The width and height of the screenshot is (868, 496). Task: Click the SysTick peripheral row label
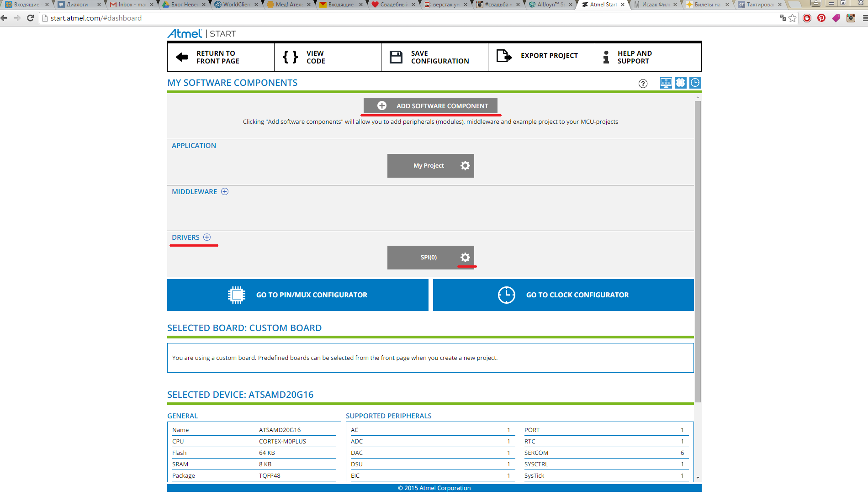point(535,476)
